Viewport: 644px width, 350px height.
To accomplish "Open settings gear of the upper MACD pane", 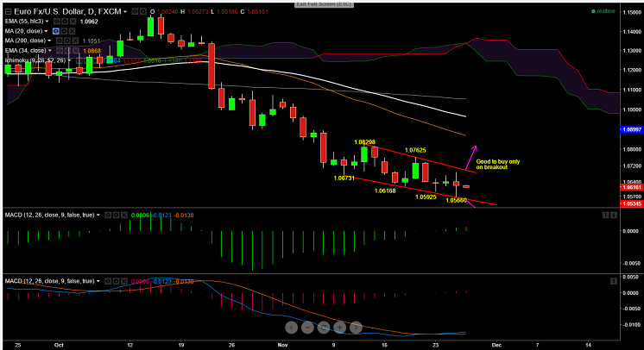I will [117, 215].
